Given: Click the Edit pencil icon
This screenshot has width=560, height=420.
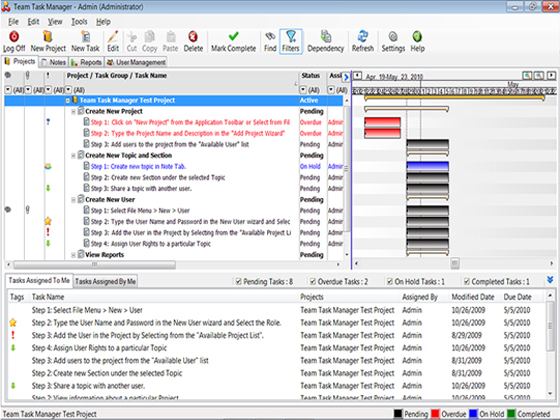Looking at the screenshot, I should (113, 37).
